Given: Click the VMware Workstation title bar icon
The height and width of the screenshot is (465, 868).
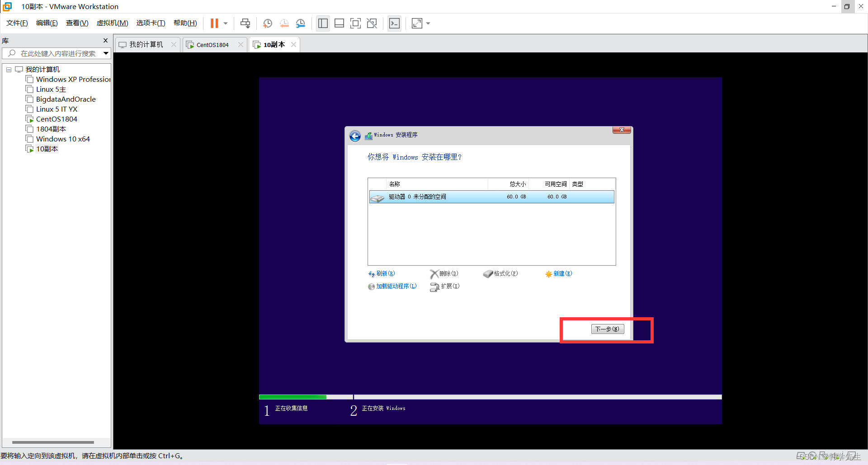Looking at the screenshot, I should pyautogui.click(x=7, y=6).
